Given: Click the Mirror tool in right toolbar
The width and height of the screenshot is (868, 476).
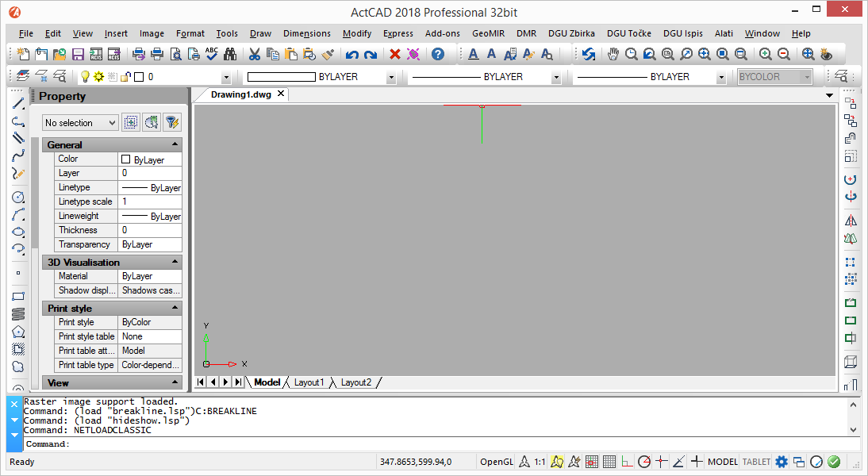Looking at the screenshot, I should tap(851, 221).
